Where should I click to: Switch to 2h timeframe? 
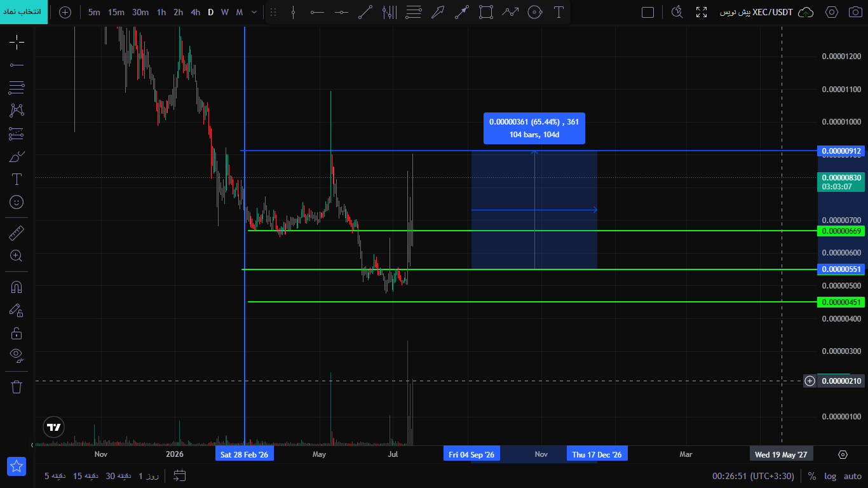pyautogui.click(x=179, y=12)
